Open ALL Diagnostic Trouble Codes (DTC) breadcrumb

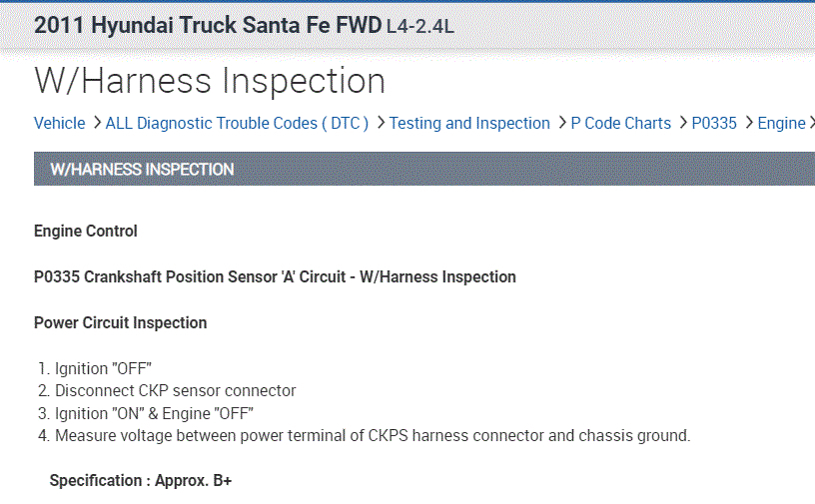(237, 124)
